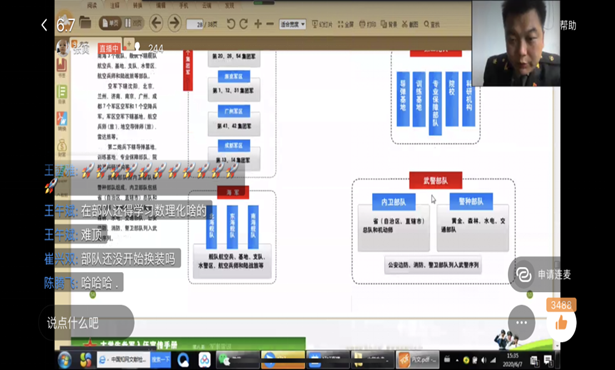Open file with the folder icon
Image resolution: width=615 pixels, height=370 pixels.
pyautogui.click(x=85, y=23)
